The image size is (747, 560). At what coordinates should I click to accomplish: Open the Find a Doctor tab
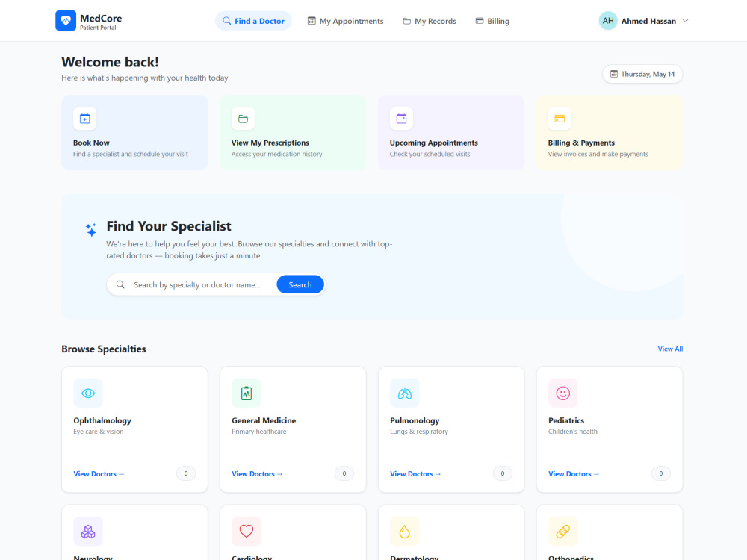coord(253,21)
